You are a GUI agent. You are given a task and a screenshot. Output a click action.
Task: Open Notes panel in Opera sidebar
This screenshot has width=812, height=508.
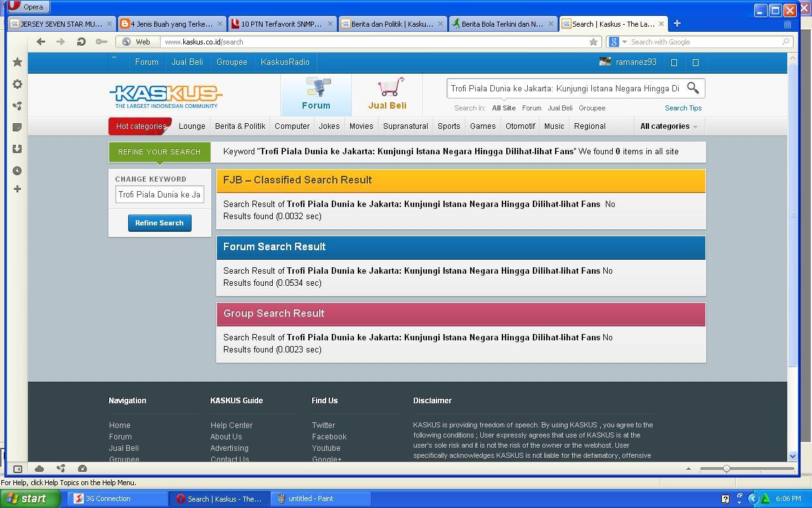18,127
